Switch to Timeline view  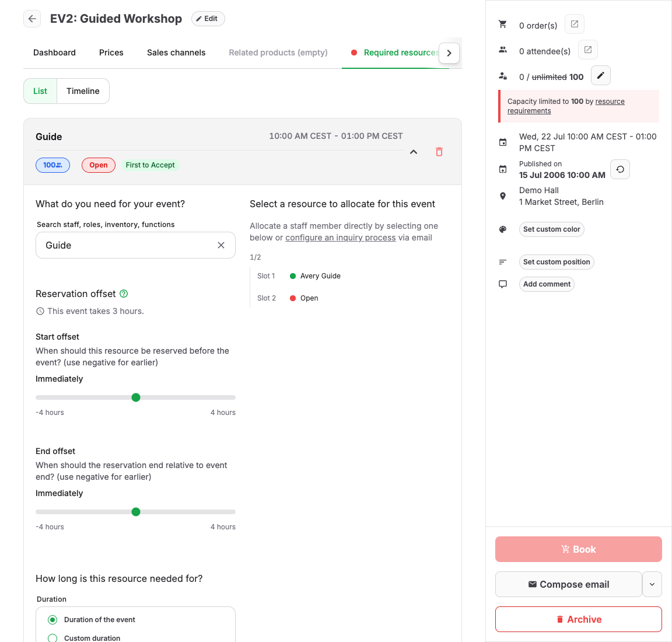(83, 91)
